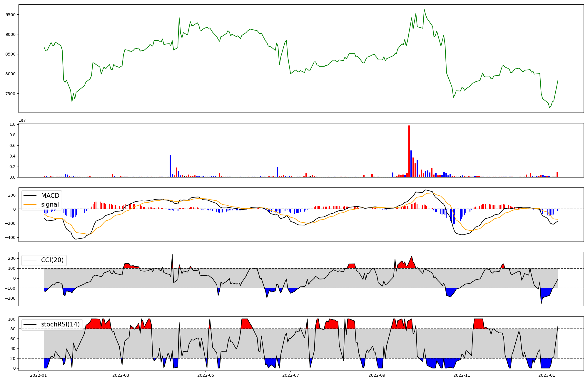Click the 8000 price axis tick label
The width and height of the screenshot is (588, 382).
[11, 74]
